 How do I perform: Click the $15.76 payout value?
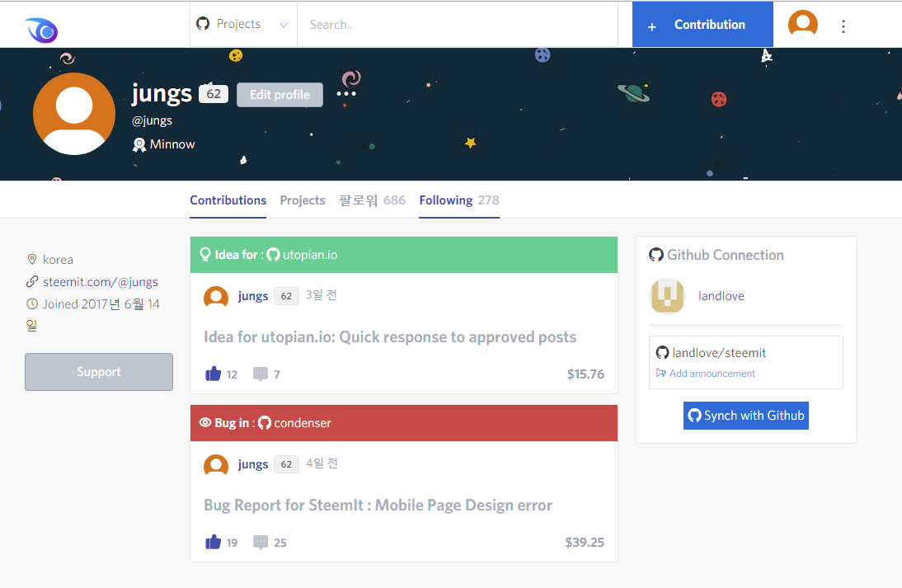[585, 374]
